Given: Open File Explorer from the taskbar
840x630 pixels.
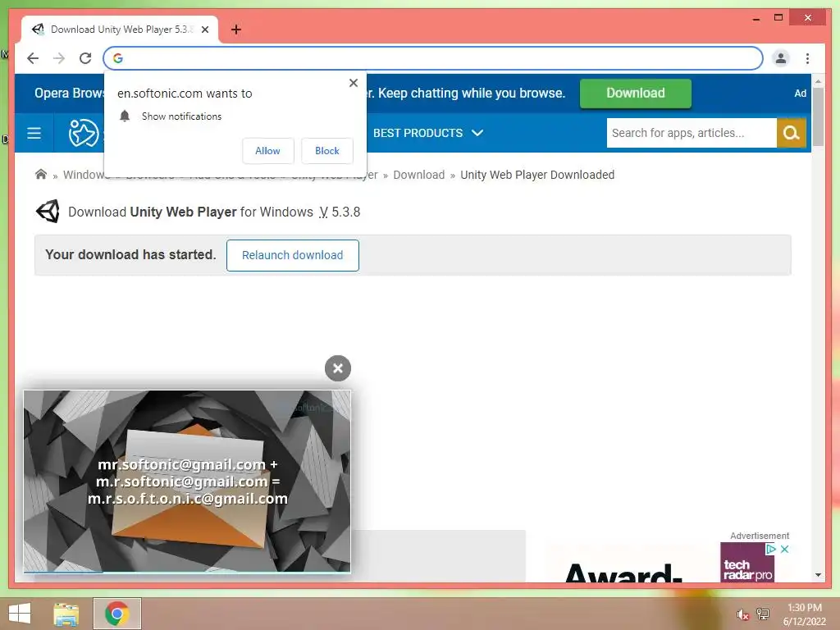Looking at the screenshot, I should click(66, 614).
